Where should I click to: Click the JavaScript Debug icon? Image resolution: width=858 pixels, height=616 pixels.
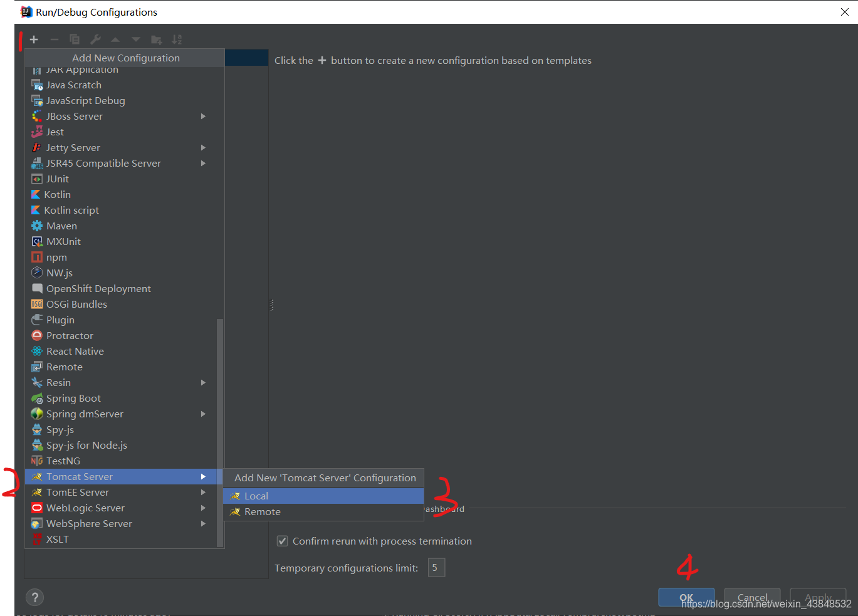[x=37, y=100]
